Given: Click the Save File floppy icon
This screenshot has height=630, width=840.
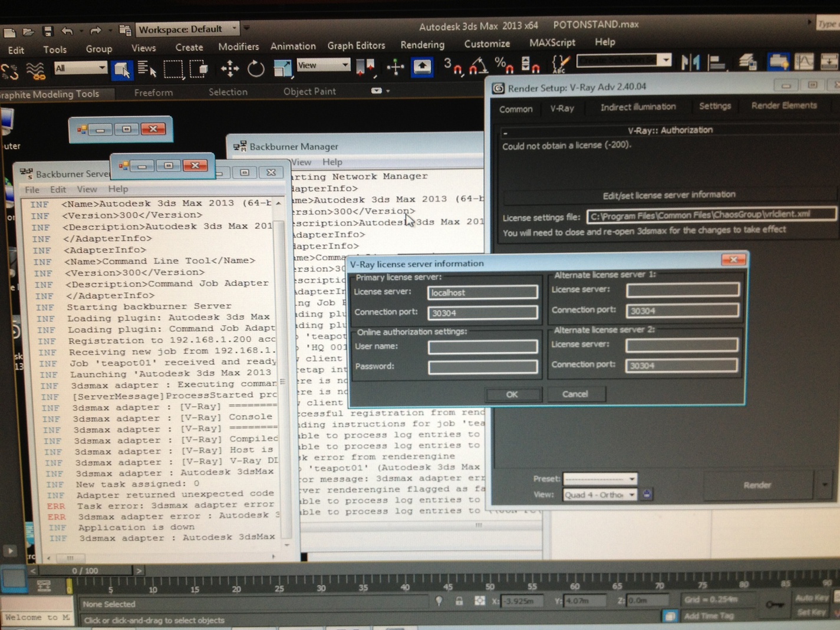Looking at the screenshot, I should (48, 31).
